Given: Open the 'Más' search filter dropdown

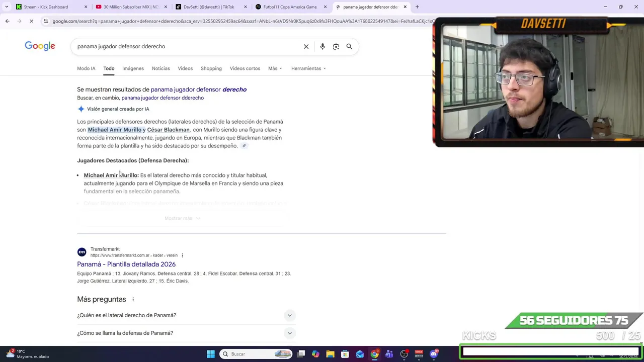Looking at the screenshot, I should (x=275, y=68).
